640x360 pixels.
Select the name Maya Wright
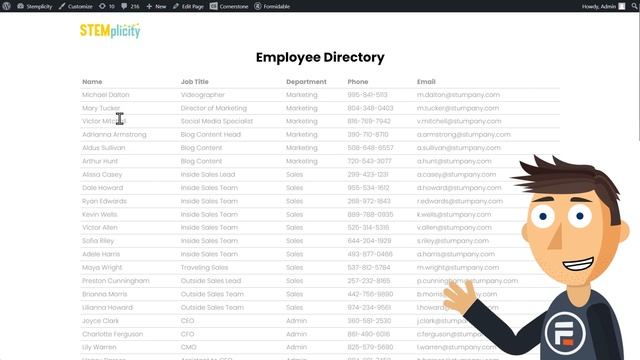pos(102,267)
